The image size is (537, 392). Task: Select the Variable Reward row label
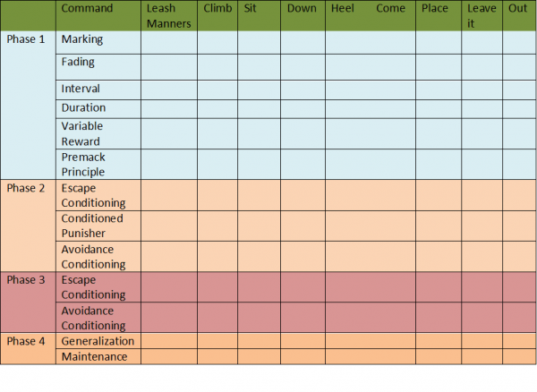coord(81,134)
